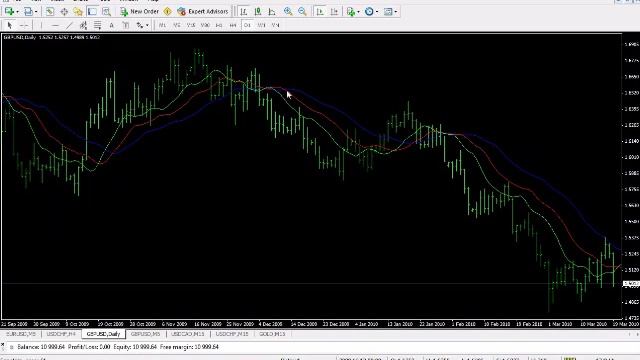Switch to candlestick chart mode
Viewport: 640px width, 360px height.
258,11
